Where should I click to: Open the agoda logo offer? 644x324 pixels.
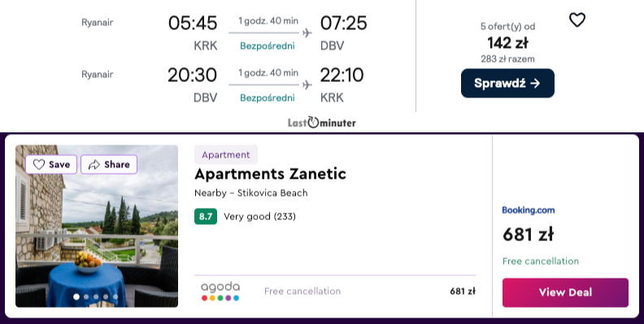coord(220,292)
